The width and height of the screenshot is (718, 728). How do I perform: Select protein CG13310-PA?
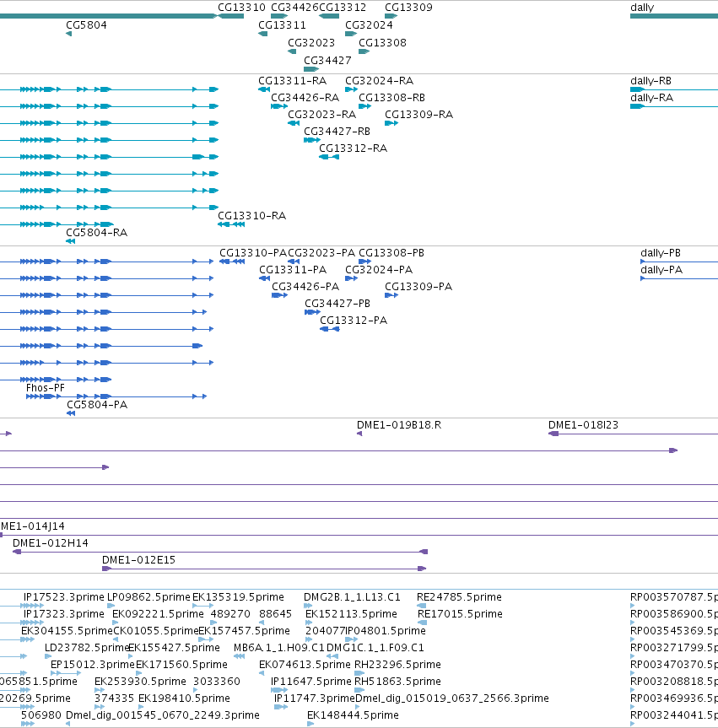[x=253, y=253]
